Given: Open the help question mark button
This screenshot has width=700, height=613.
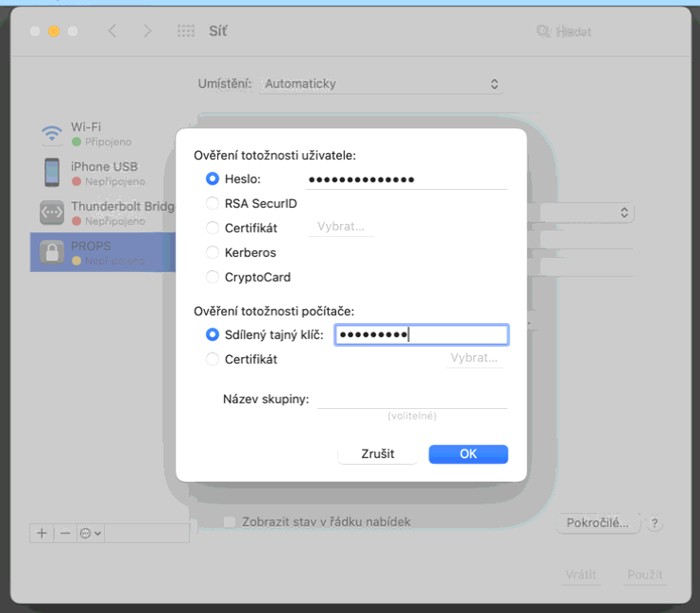Looking at the screenshot, I should click(655, 523).
